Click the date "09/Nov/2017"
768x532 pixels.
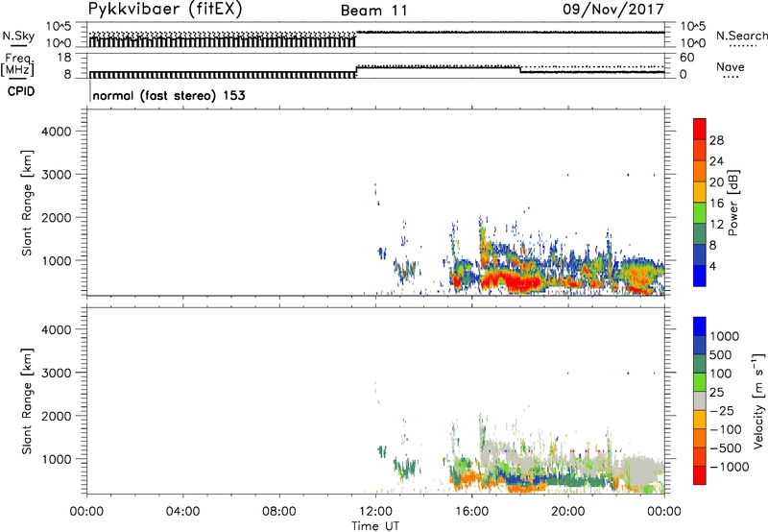(613, 10)
